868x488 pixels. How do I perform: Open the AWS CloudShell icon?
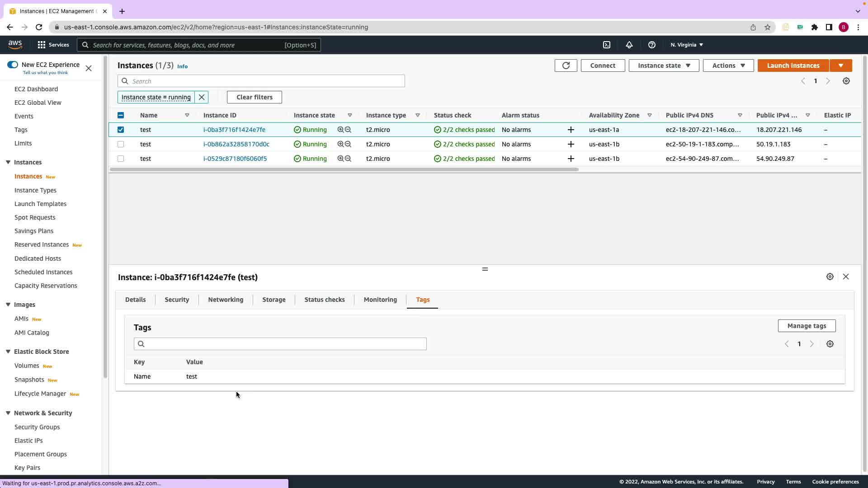click(607, 45)
